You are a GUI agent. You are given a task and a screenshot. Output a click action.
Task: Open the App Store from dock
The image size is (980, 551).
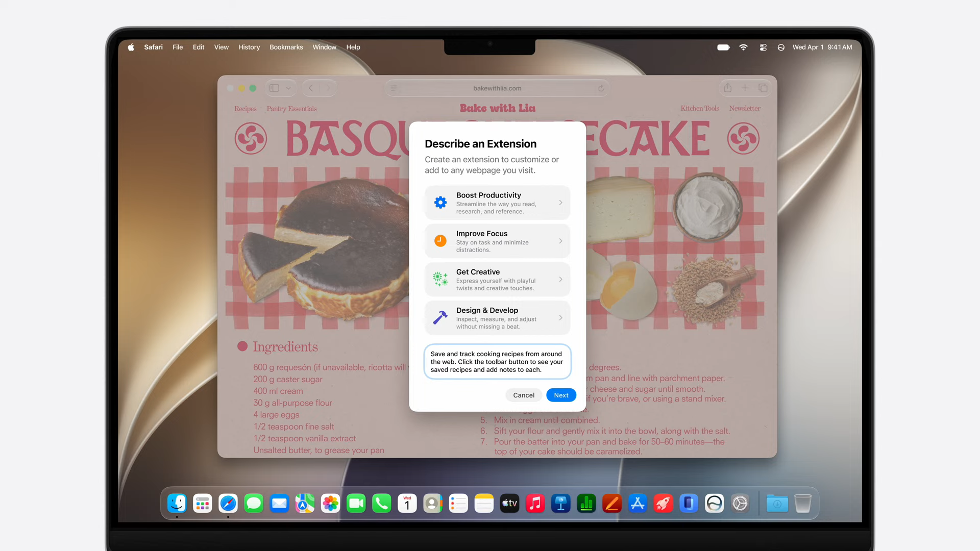pos(638,504)
